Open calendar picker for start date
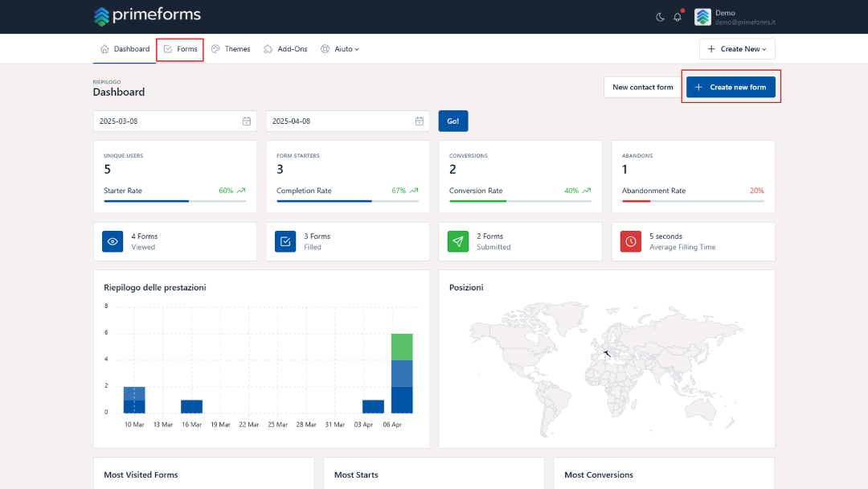This screenshot has width=868, height=489. [247, 121]
